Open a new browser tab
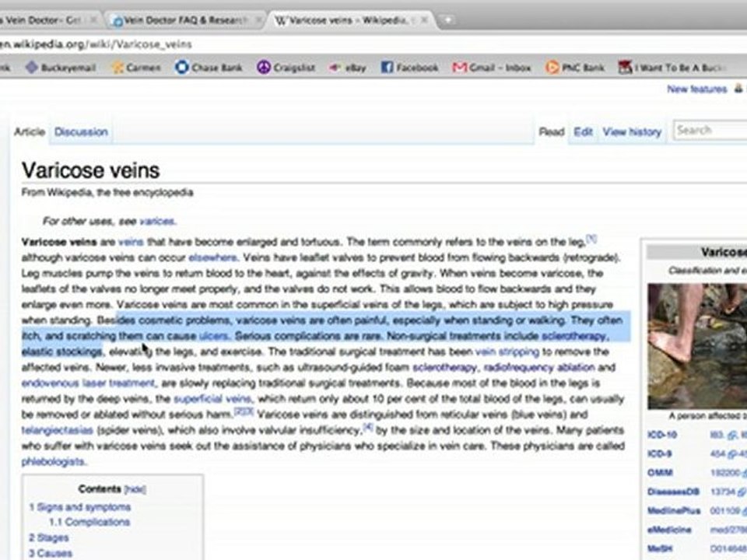The width and height of the screenshot is (747, 560). 447,20
